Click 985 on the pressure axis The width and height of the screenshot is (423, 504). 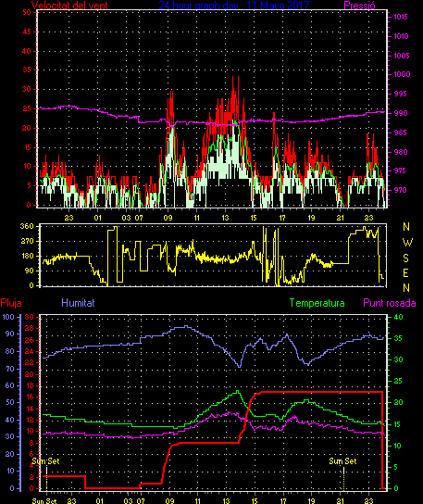400,132
